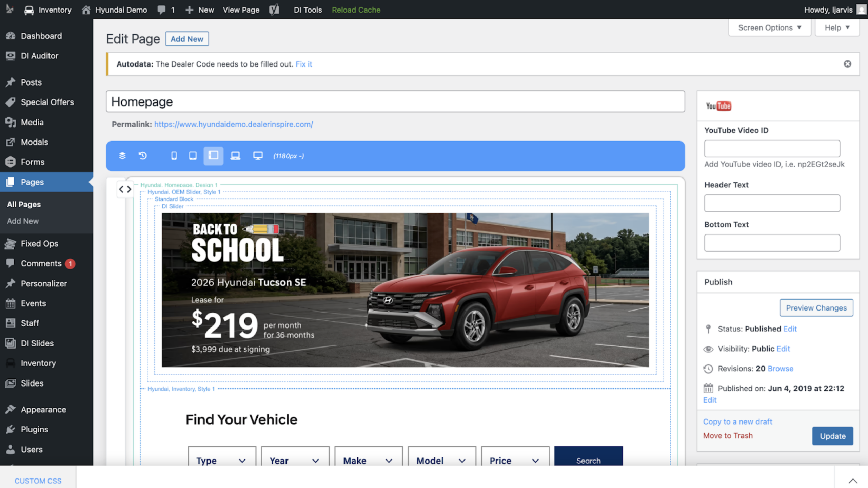This screenshot has height=488, width=868.
Task: Click Move to Trash
Action: tap(728, 436)
